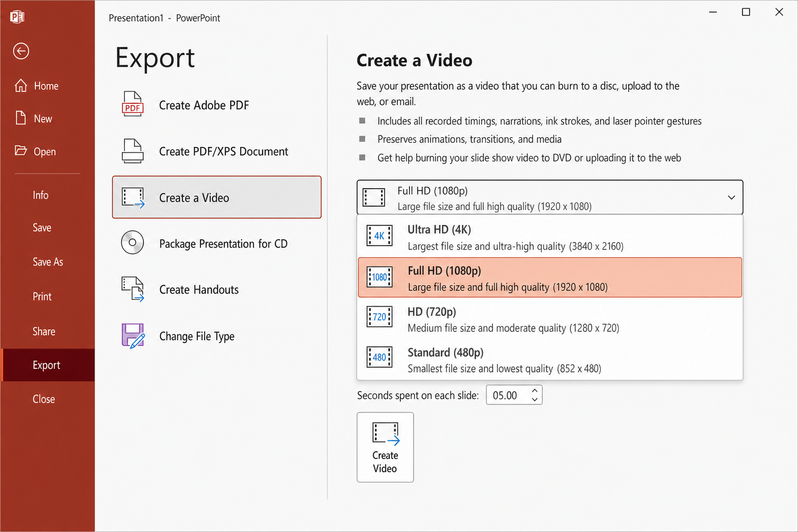Click the 1080 filmstrip icon in list
The width and height of the screenshot is (798, 532).
[x=380, y=277]
